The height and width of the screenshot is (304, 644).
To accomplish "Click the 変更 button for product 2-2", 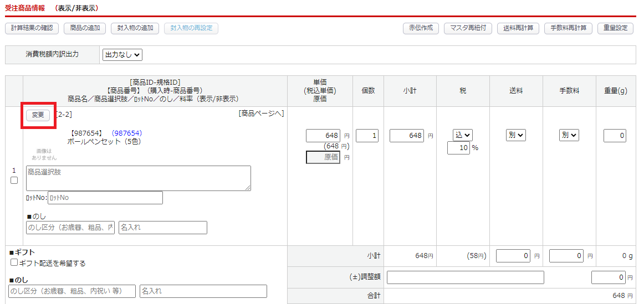I will (38, 115).
